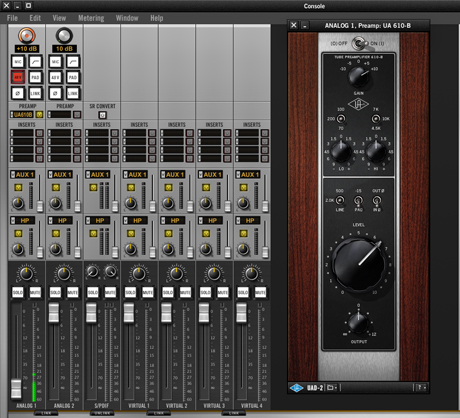Screen dimensions: 460x418
Task: Toggle the HP send enable on Analog 2
Action: (x=56, y=234)
